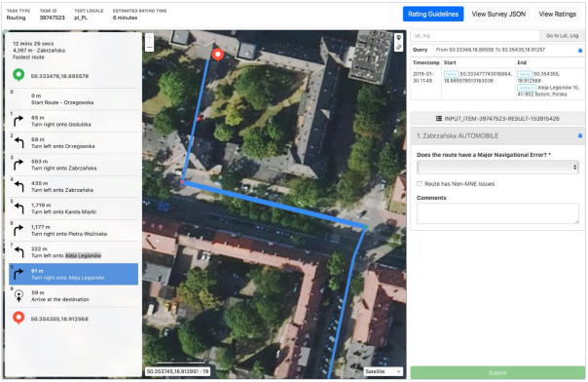Click turn-left arrow icon for Karola Miarki

tap(18, 209)
